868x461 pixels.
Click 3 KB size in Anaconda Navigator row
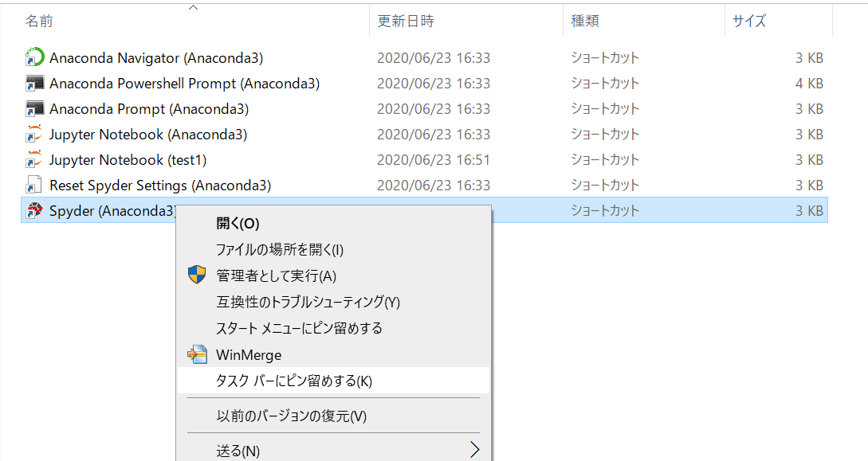809,58
